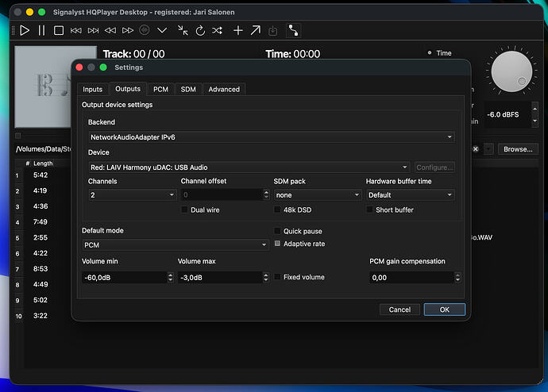Increase the dBFS volume with up arrow
The width and height of the screenshot is (548, 392).
534,109
